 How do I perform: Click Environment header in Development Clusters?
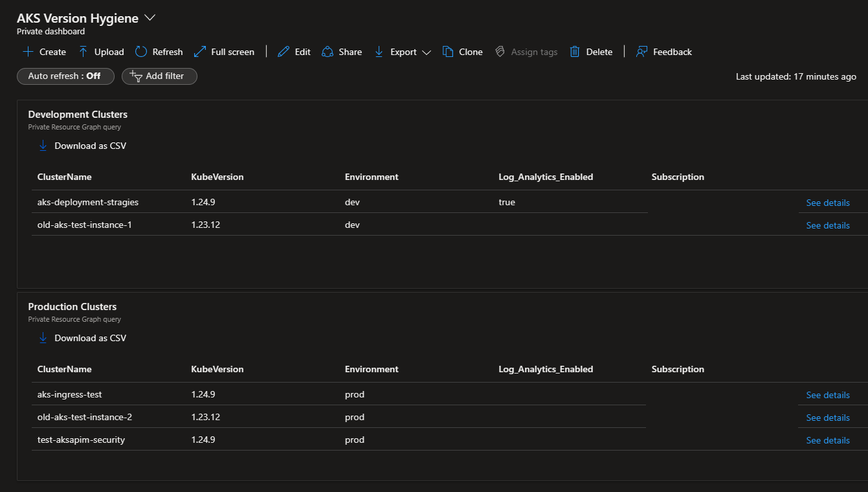point(372,177)
